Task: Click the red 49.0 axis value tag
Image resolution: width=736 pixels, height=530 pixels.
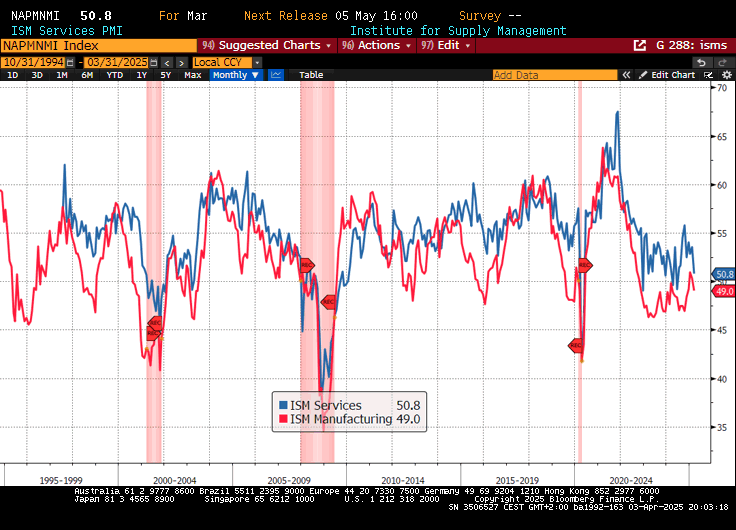Action: [x=723, y=292]
